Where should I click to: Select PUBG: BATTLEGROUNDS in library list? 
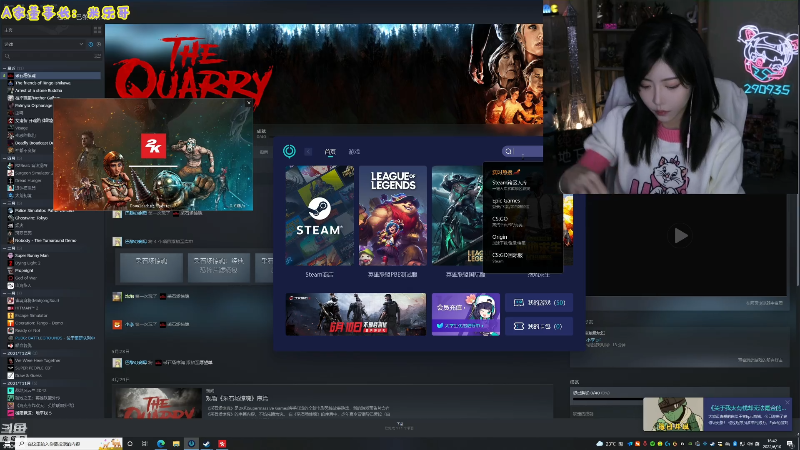coord(51,338)
